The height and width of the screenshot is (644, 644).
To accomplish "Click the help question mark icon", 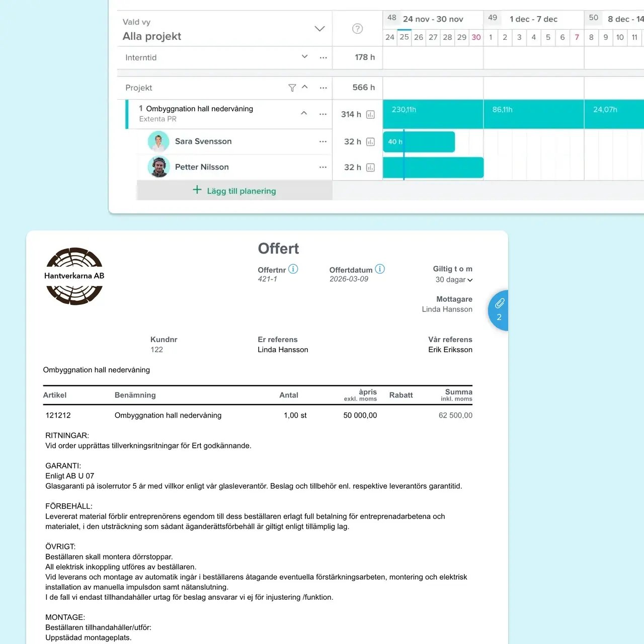I will [x=357, y=29].
